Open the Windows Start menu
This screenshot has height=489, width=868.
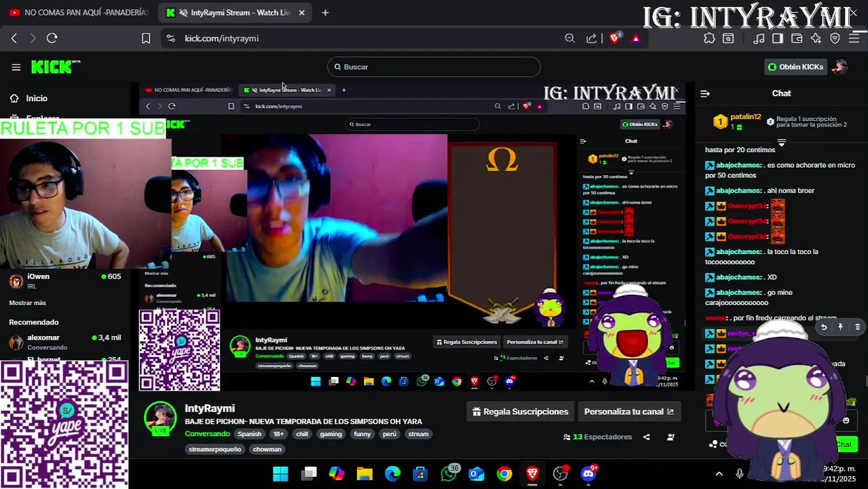(281, 473)
